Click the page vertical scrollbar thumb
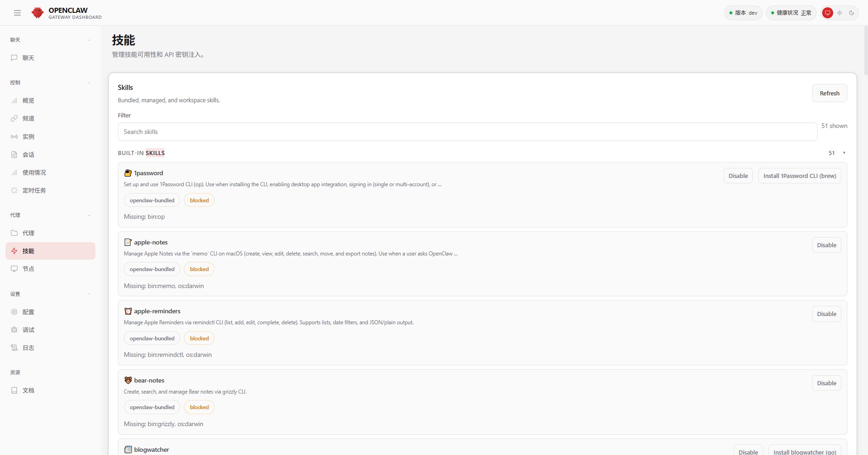Viewport: 868px width, 455px height. pos(866,50)
